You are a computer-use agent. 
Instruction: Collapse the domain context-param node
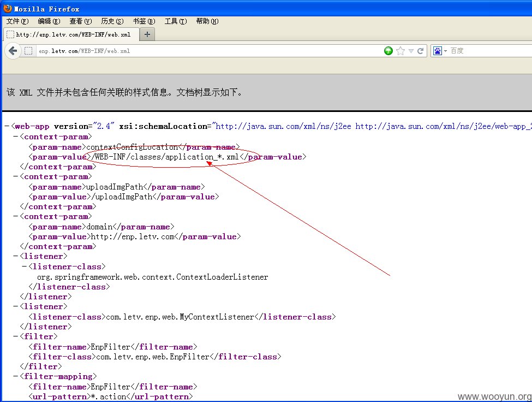pos(16,216)
